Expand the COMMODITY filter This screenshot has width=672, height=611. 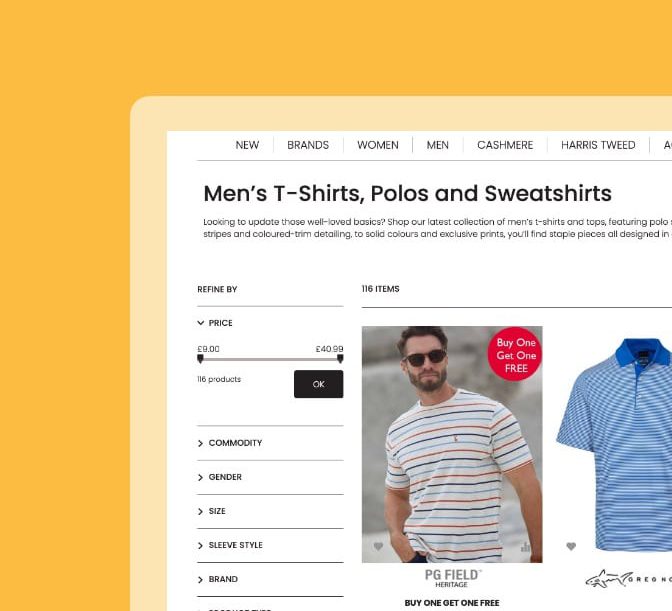tap(230, 443)
